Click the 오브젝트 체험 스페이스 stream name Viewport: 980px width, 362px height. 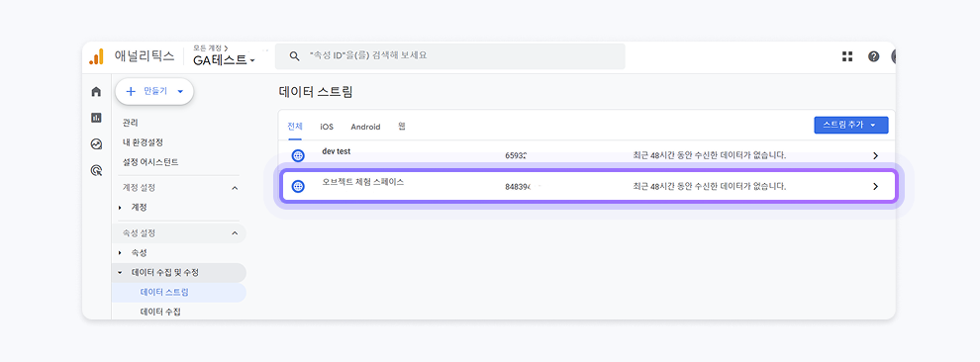(363, 182)
